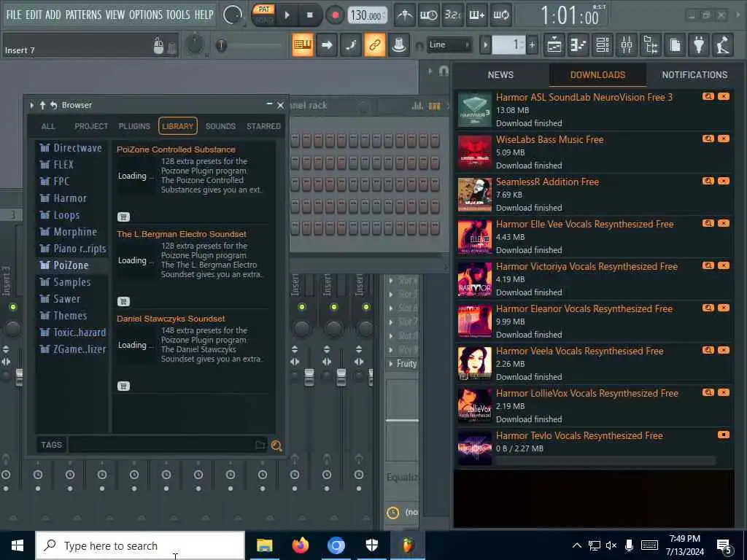This screenshot has height=560, width=747.
Task: Cancel Harmor Tevlo Vocals download
Action: (723, 435)
